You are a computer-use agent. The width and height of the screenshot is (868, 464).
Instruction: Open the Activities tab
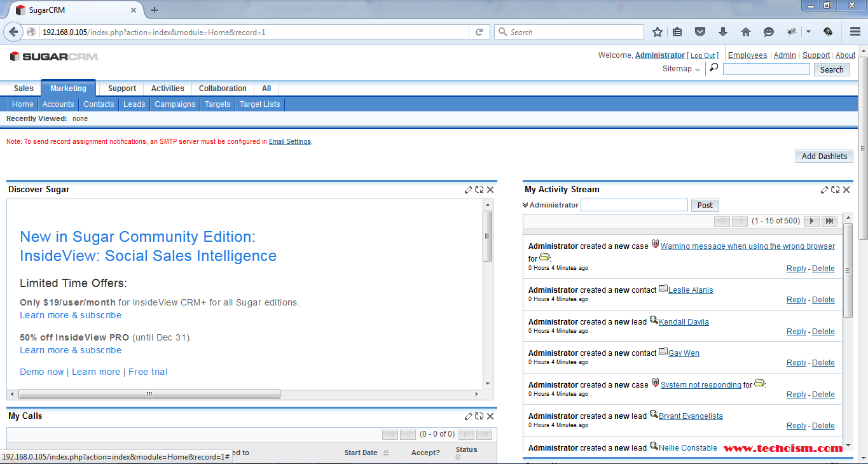[168, 88]
